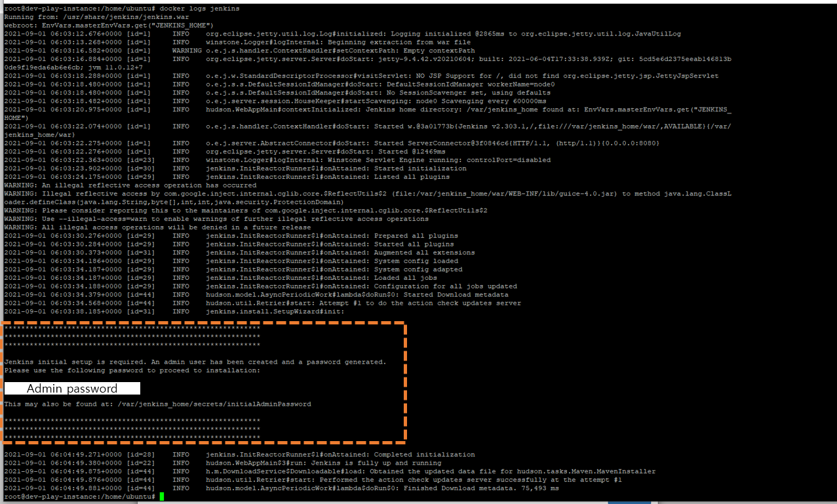
Task: Click the shell prompt beside the green cursor
Action: (80, 497)
